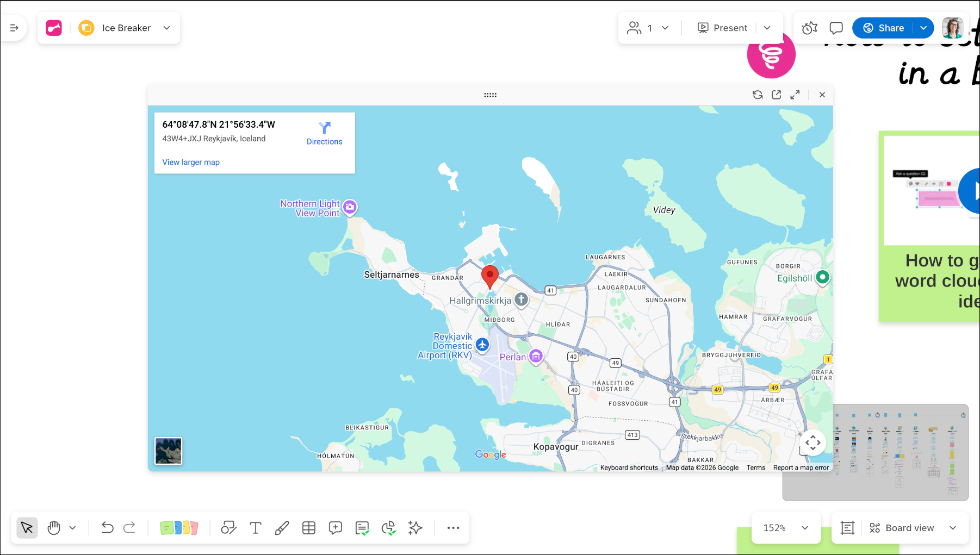Toggle satellite layer thumbnail on map
The image size is (980, 555).
tap(169, 451)
